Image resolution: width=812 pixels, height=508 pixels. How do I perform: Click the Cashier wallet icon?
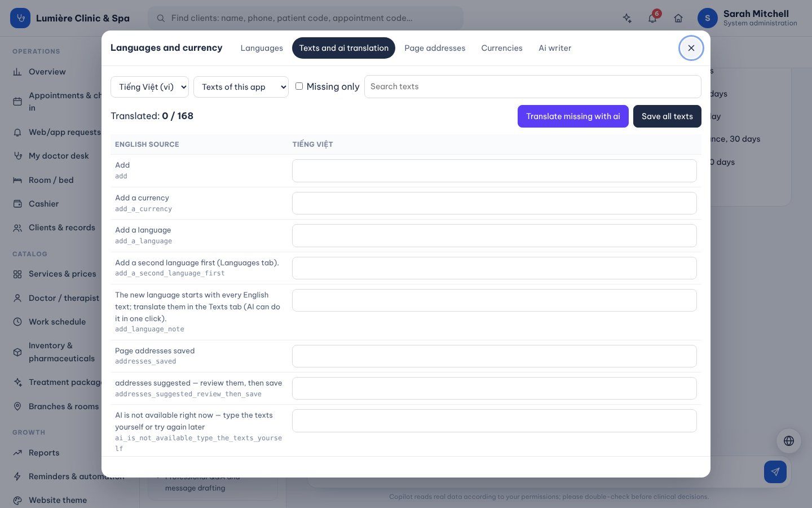(x=17, y=204)
